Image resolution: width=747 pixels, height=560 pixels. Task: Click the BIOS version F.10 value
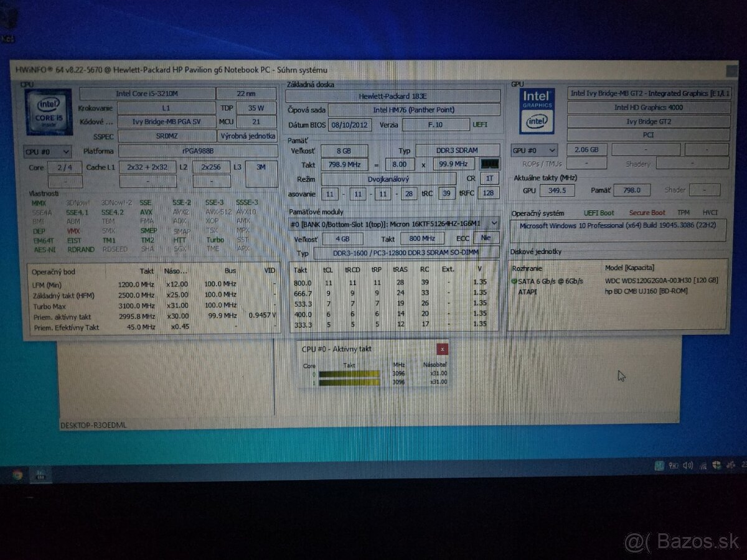(436, 125)
